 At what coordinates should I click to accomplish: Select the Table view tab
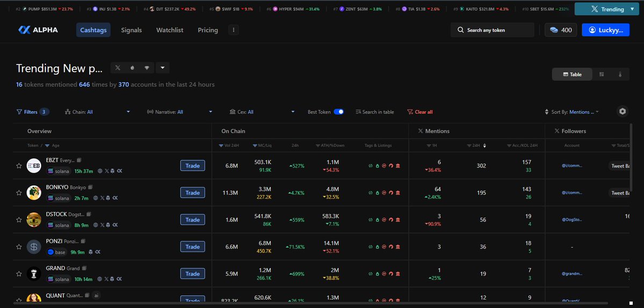coord(572,74)
